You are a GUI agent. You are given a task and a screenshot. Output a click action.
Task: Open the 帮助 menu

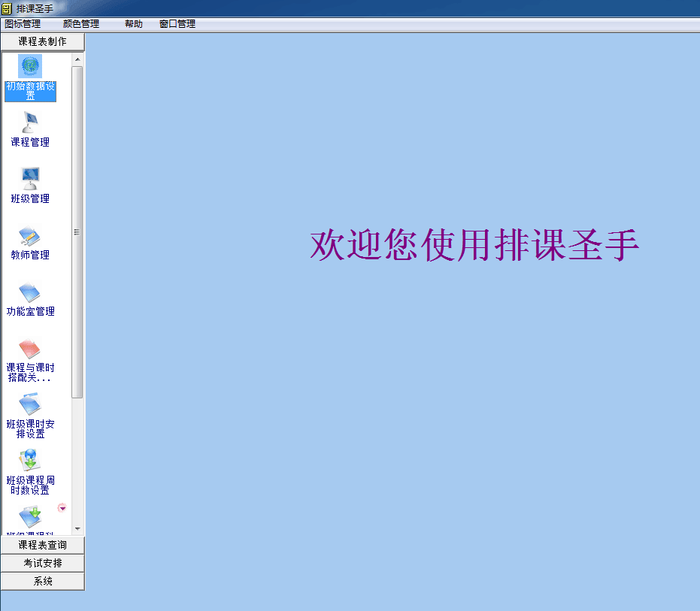coord(134,24)
